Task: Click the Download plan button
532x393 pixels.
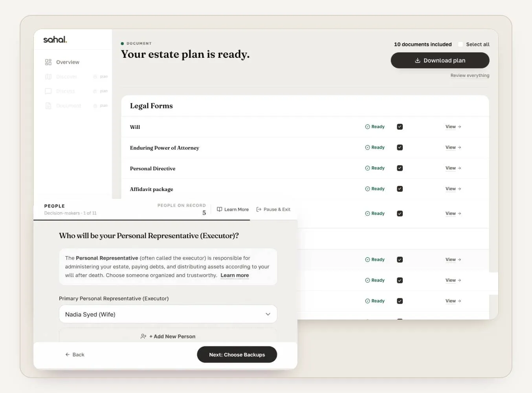Action: click(440, 61)
